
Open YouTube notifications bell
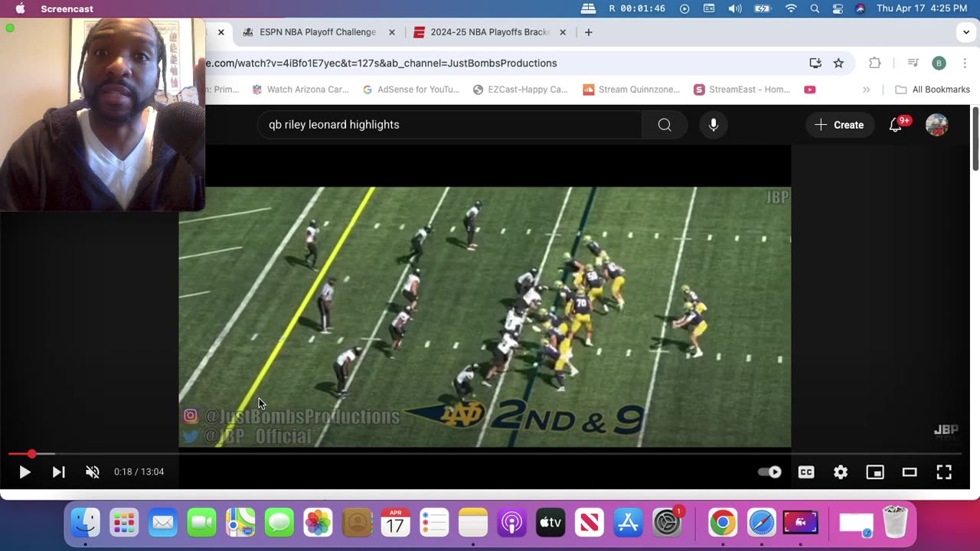click(x=896, y=125)
